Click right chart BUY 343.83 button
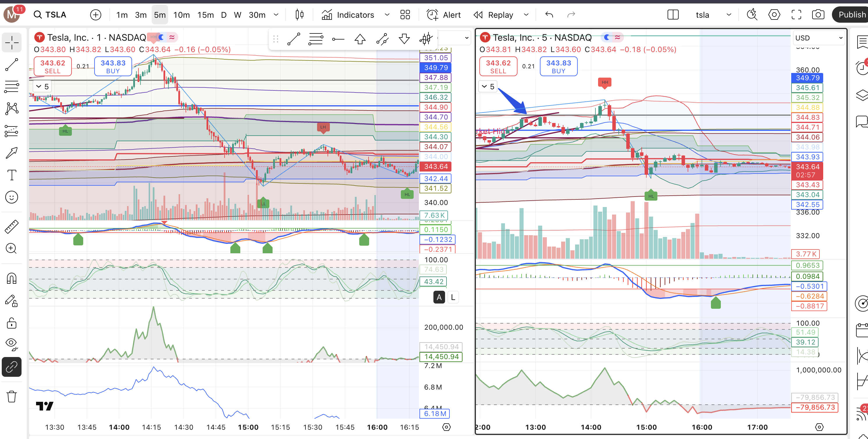 tap(559, 66)
